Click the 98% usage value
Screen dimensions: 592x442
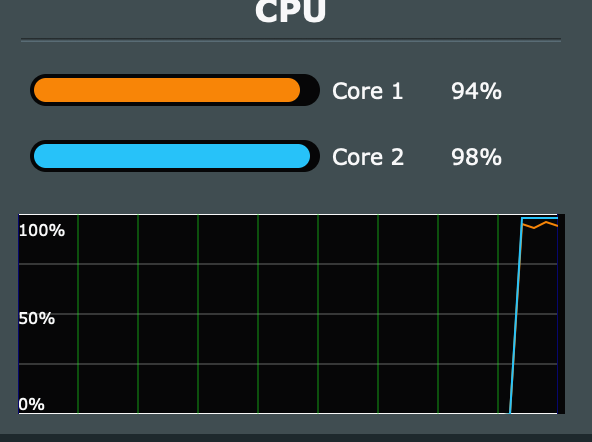[476, 157]
